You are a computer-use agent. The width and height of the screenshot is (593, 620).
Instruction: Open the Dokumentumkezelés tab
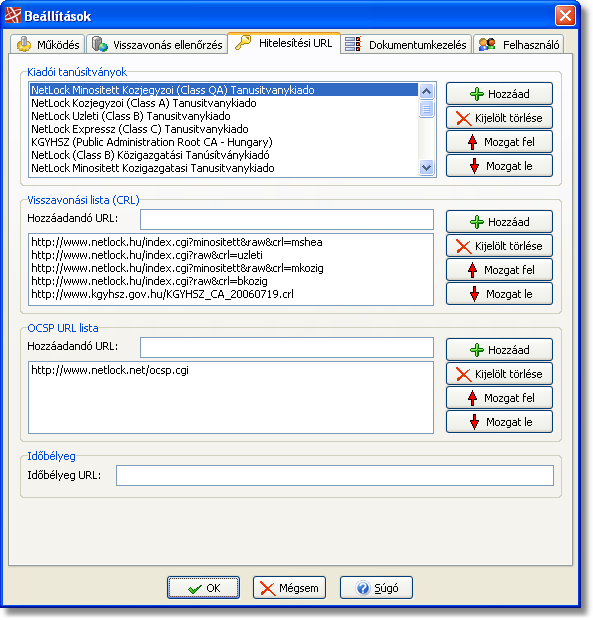pyautogui.click(x=406, y=44)
